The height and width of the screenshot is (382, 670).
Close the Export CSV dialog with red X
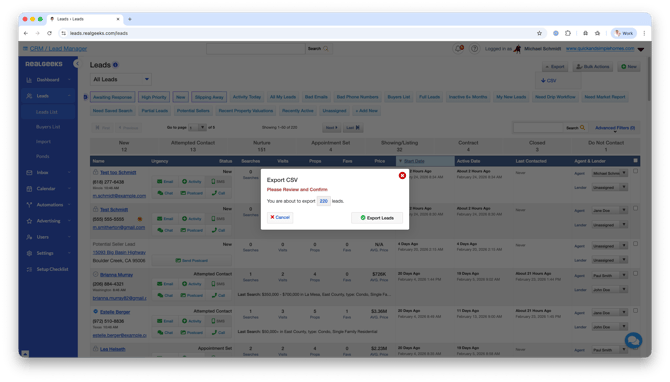[402, 175]
